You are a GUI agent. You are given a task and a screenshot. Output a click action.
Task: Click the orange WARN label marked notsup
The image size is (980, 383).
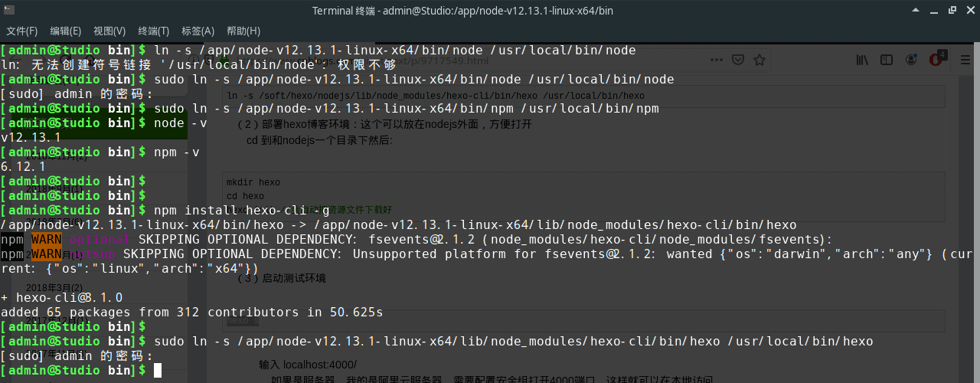(46, 254)
